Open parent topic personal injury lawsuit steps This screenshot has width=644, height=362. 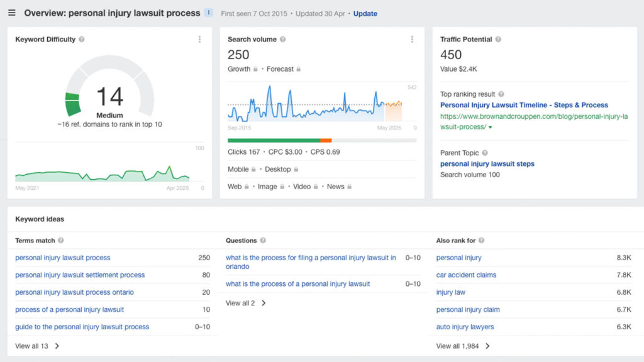(487, 164)
